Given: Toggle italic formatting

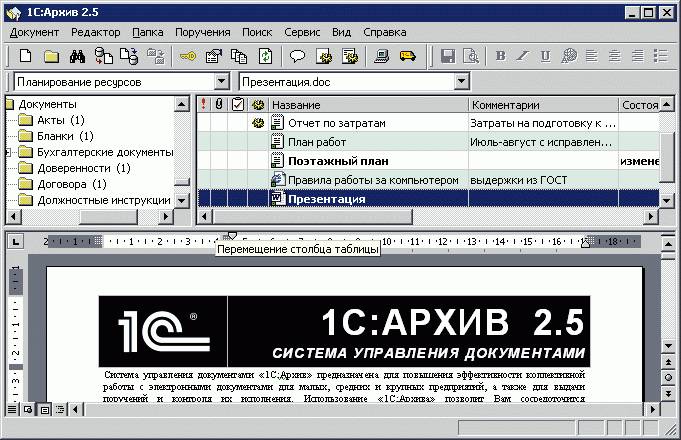Looking at the screenshot, I should click(x=522, y=56).
